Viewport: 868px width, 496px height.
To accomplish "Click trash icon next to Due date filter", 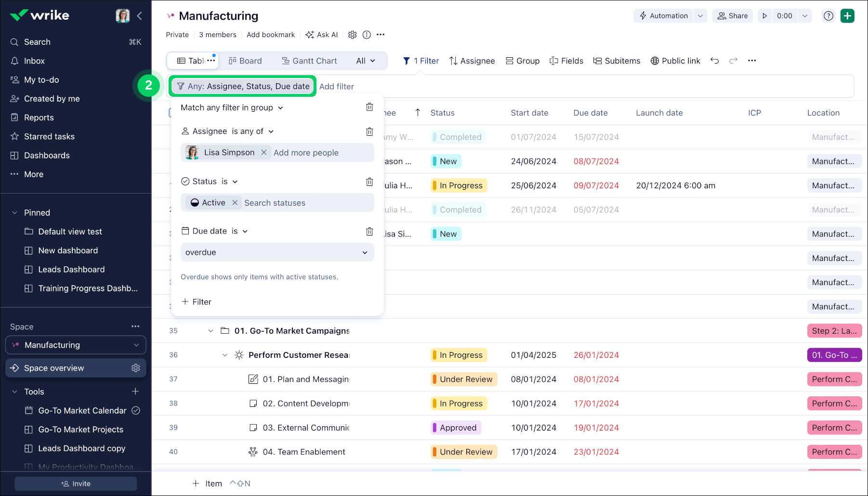I will 369,231.
